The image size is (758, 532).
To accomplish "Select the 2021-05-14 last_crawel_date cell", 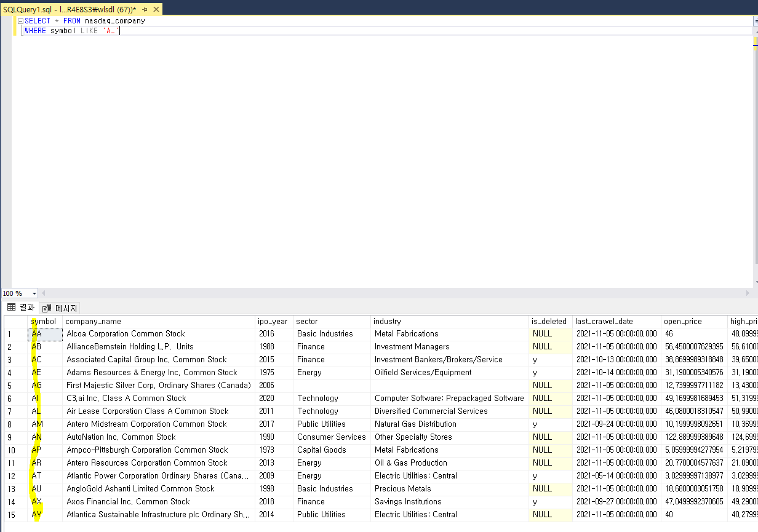I will click(617, 476).
